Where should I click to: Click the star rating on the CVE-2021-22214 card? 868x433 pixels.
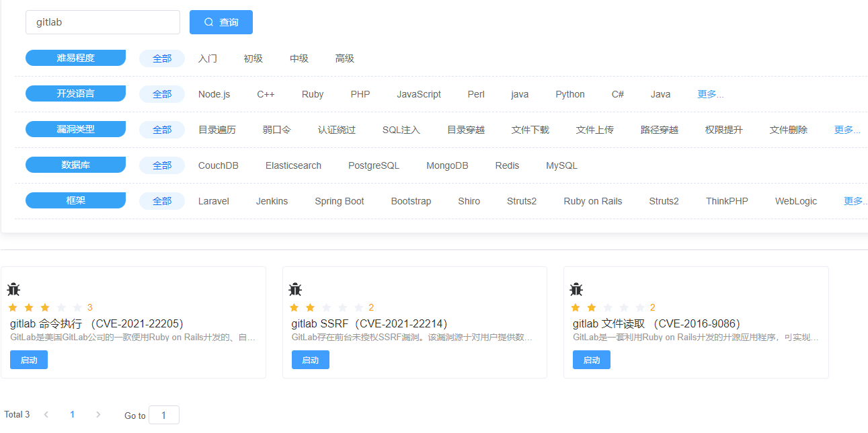click(x=327, y=307)
